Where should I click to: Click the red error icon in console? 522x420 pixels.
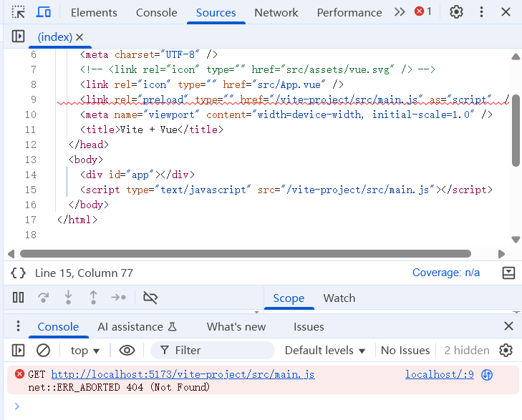(19, 374)
